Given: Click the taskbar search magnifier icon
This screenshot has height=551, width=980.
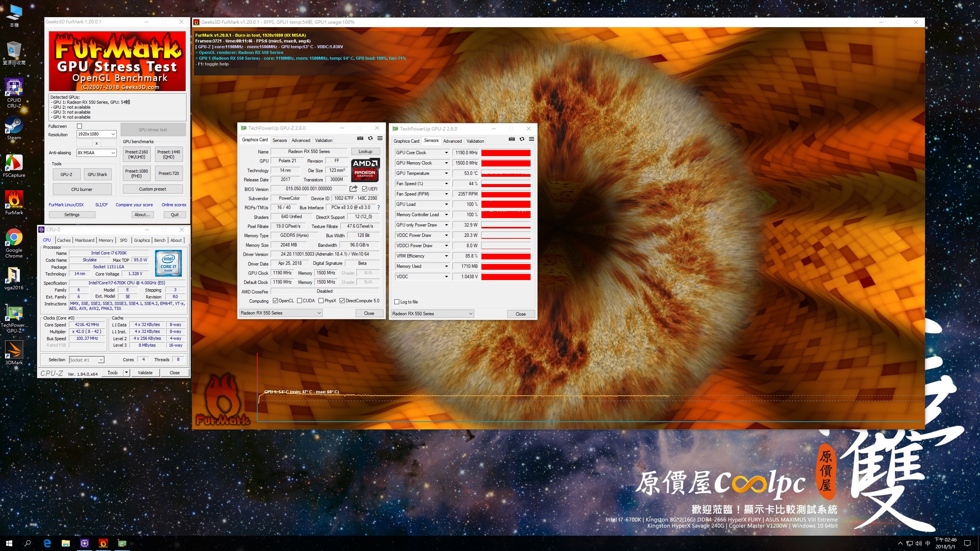Looking at the screenshot, I should coord(28,543).
